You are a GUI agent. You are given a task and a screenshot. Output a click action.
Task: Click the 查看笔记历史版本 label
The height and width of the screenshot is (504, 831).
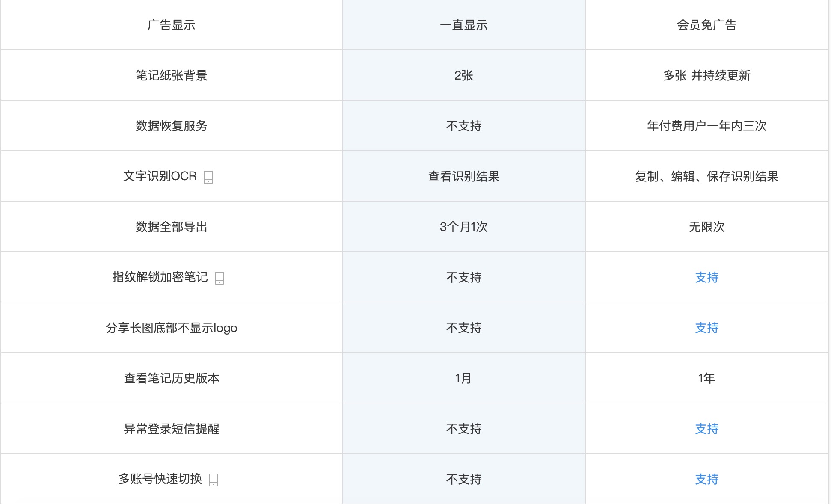171,378
